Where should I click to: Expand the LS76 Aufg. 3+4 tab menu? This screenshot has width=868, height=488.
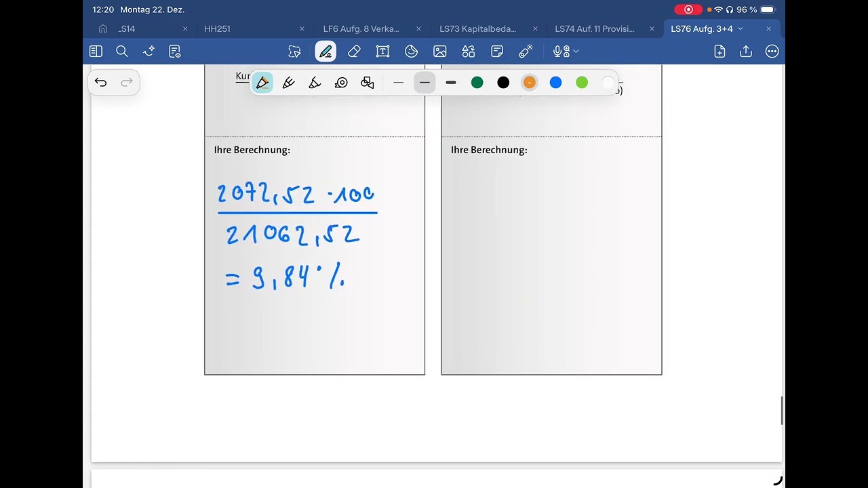740,28
